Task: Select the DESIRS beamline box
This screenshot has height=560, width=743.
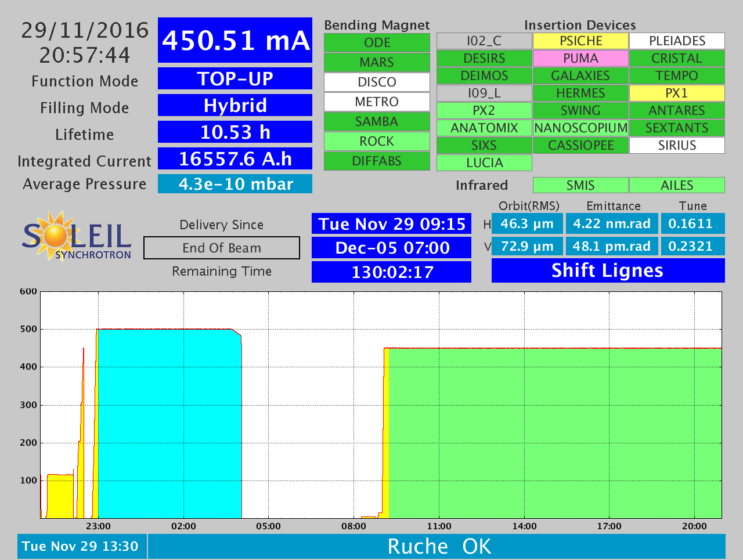Action: point(484,59)
